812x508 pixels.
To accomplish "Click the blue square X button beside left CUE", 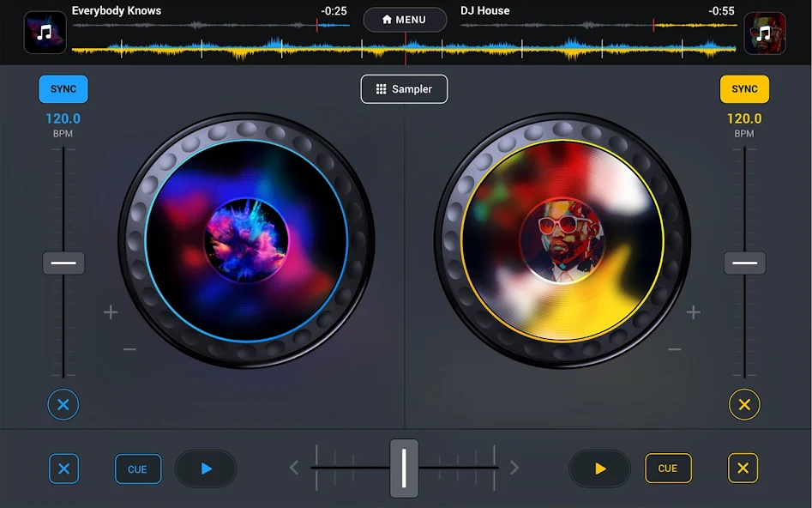I will 63,469.
